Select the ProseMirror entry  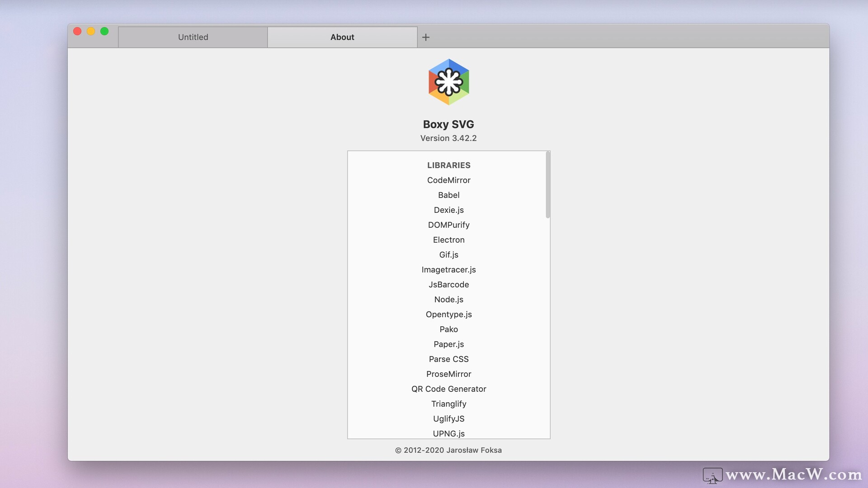(449, 374)
